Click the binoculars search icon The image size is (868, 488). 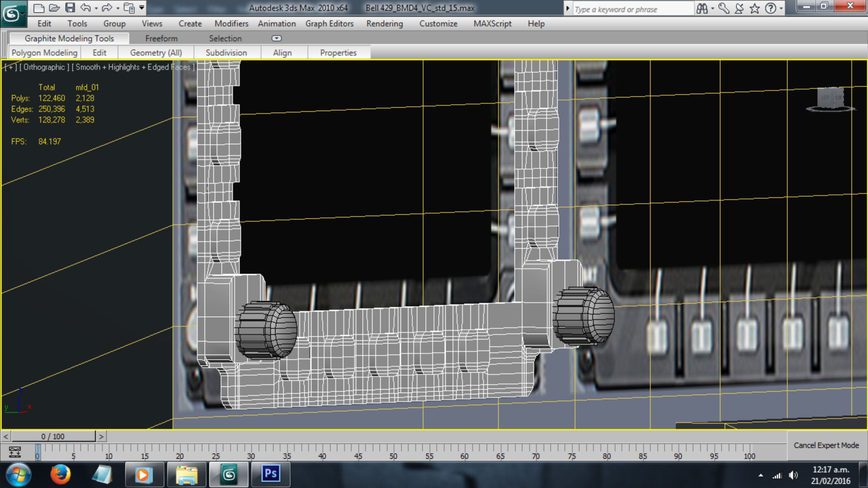click(702, 8)
